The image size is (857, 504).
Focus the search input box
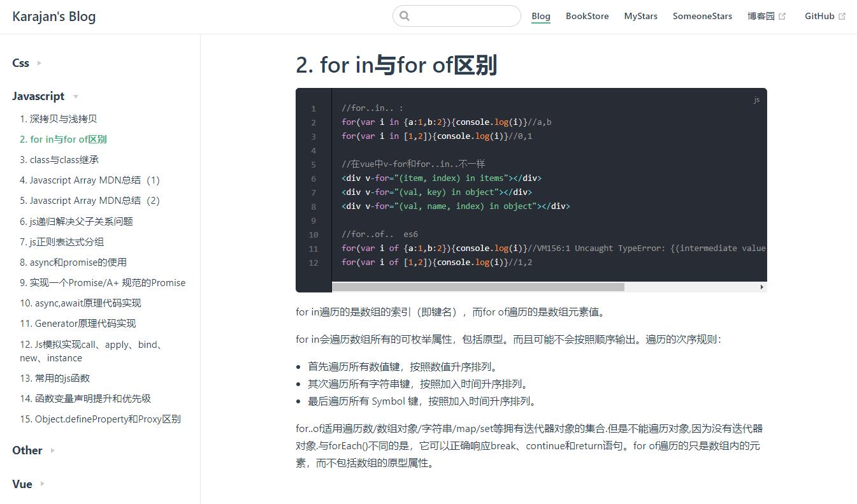[457, 16]
